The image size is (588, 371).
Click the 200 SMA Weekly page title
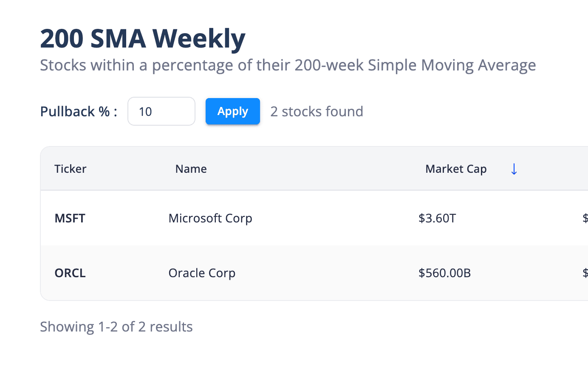(142, 38)
